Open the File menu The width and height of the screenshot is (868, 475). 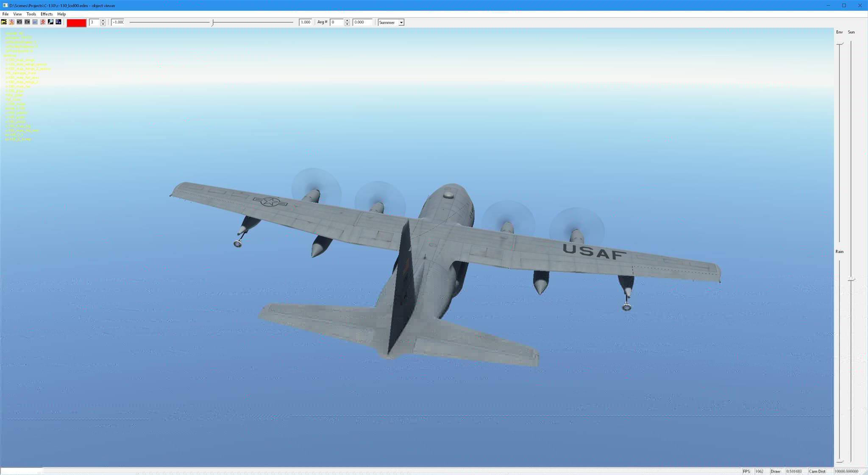pyautogui.click(x=6, y=14)
